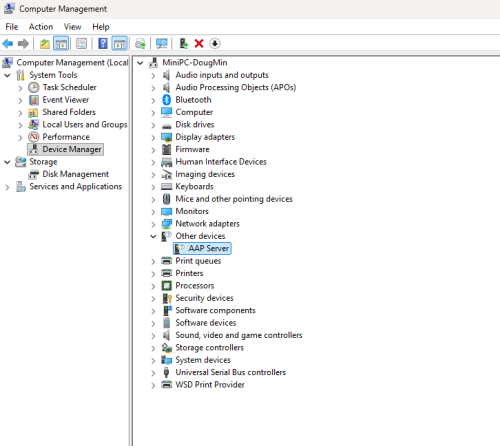
Task: Click the Performance gauge icon
Action: (33, 137)
